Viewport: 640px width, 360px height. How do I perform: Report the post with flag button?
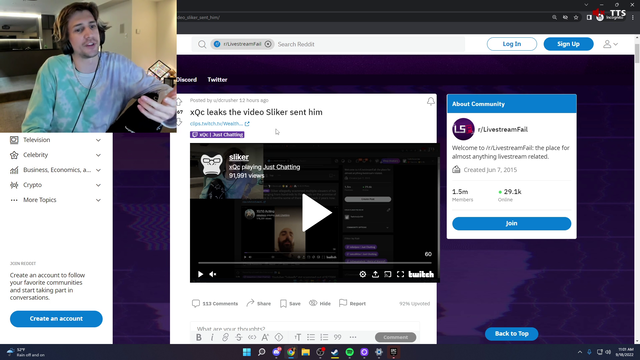pos(352,303)
